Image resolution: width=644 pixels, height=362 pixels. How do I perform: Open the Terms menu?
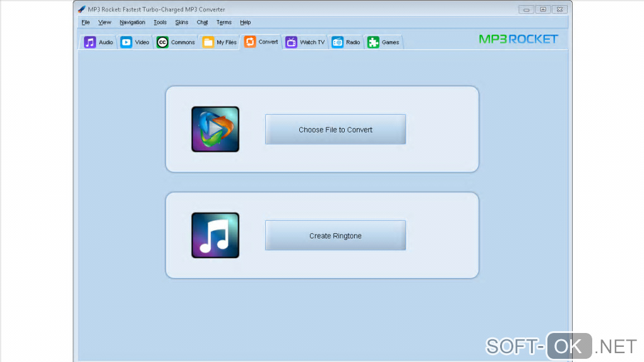tap(224, 22)
